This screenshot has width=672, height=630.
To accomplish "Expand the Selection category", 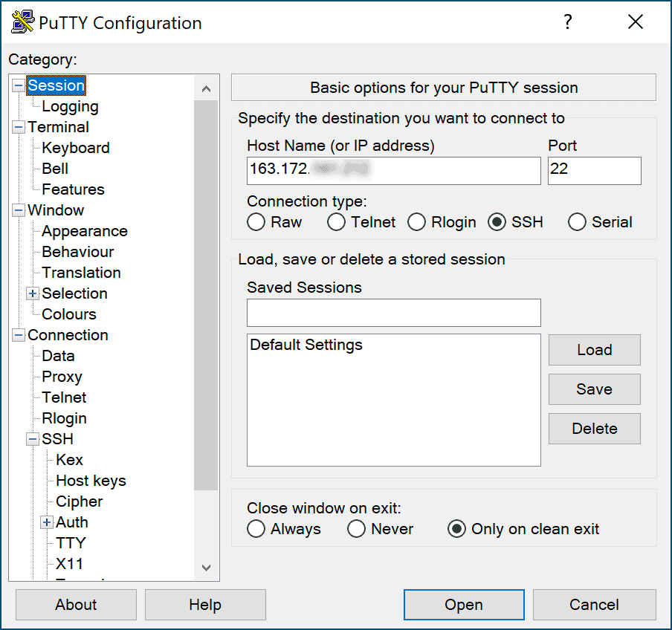I will (x=32, y=293).
